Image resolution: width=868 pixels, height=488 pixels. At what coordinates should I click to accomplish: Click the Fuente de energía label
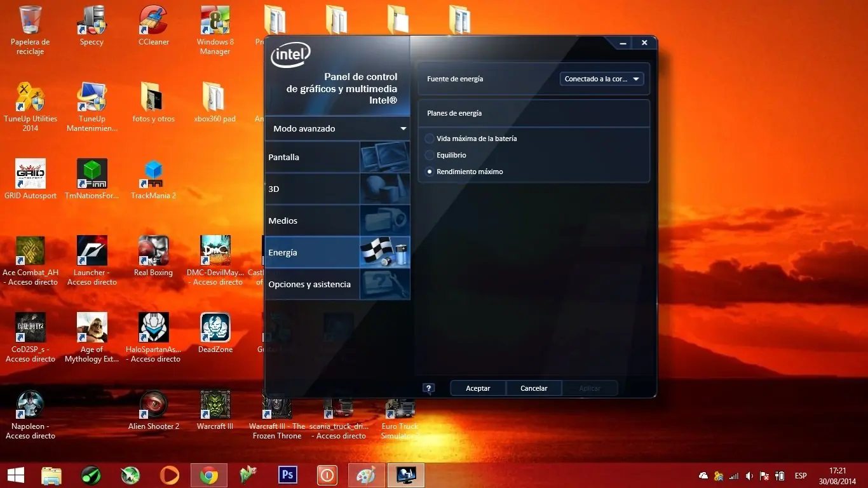click(x=455, y=79)
